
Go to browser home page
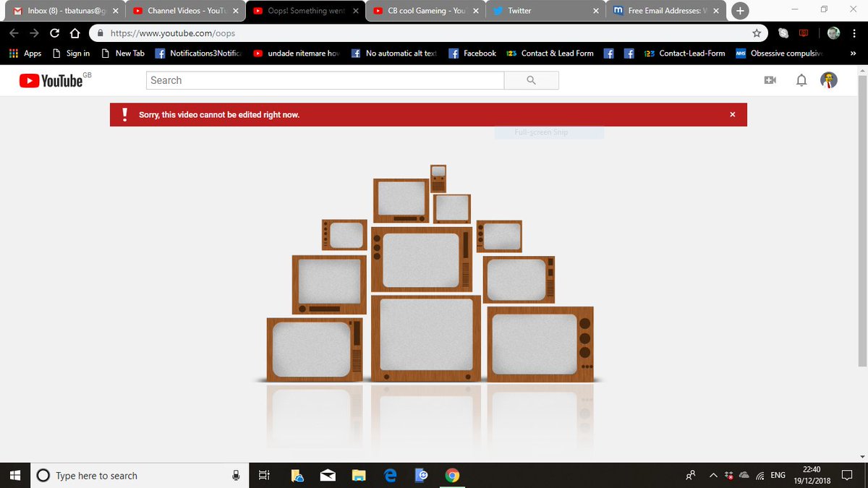74,33
